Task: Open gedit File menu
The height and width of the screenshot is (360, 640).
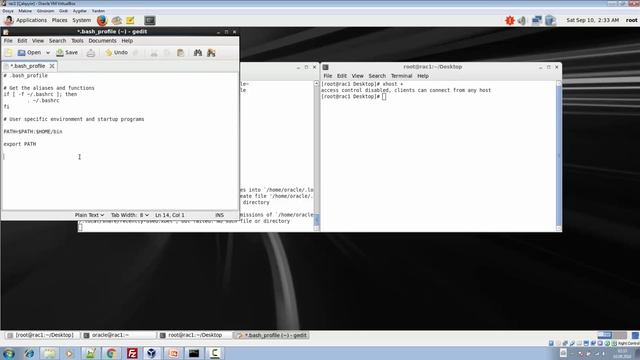Action: click(8, 41)
